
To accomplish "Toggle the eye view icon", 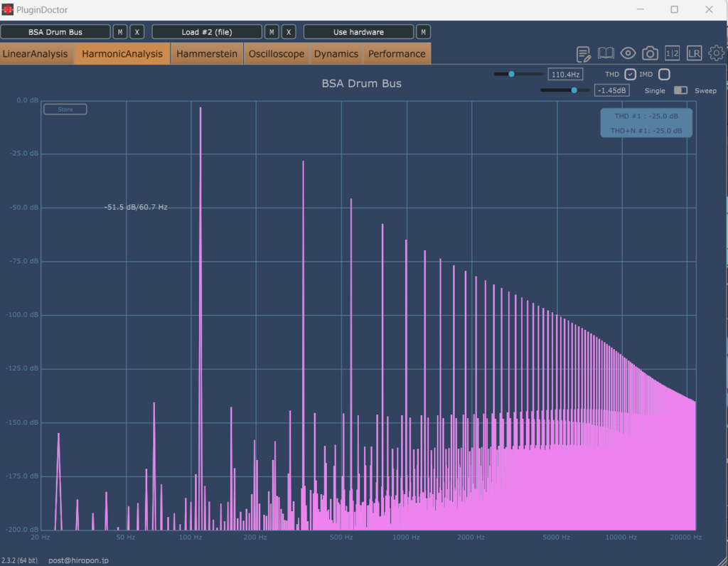I will 628,53.
